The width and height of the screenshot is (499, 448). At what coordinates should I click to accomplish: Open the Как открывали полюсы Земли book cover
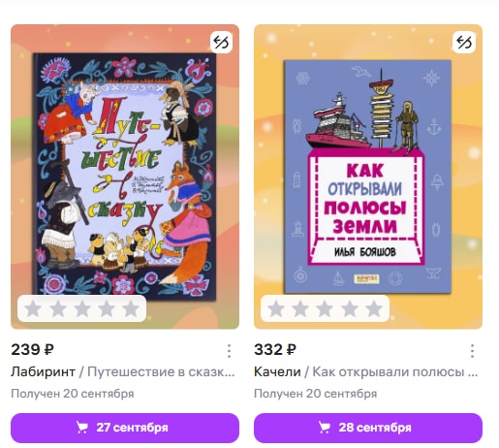tap(367, 176)
